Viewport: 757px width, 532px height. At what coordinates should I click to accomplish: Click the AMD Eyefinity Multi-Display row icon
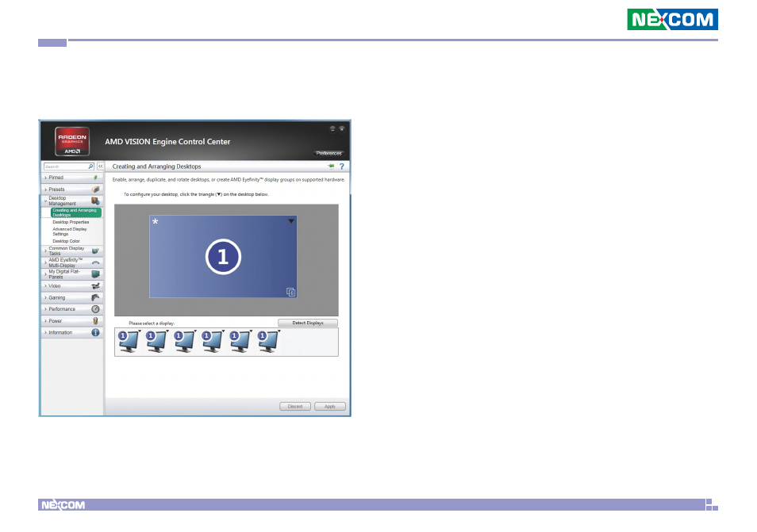95,262
